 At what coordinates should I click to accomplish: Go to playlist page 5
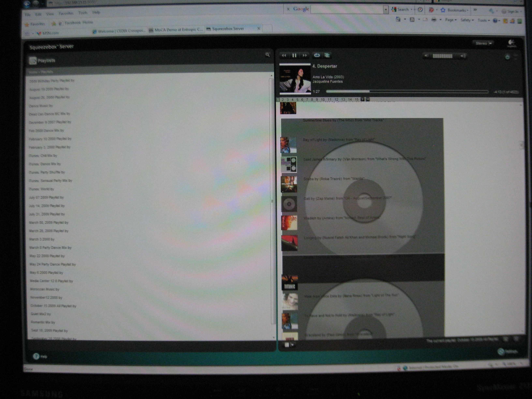point(297,100)
